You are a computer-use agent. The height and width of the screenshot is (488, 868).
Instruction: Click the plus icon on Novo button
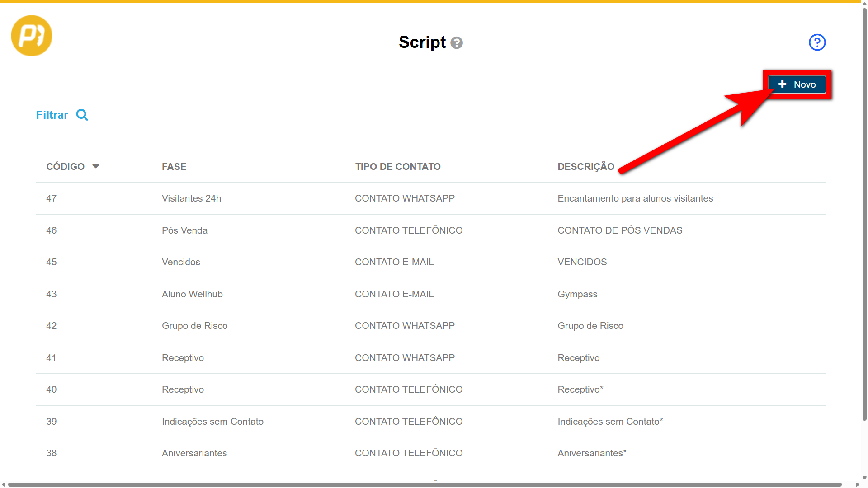pyautogui.click(x=783, y=84)
